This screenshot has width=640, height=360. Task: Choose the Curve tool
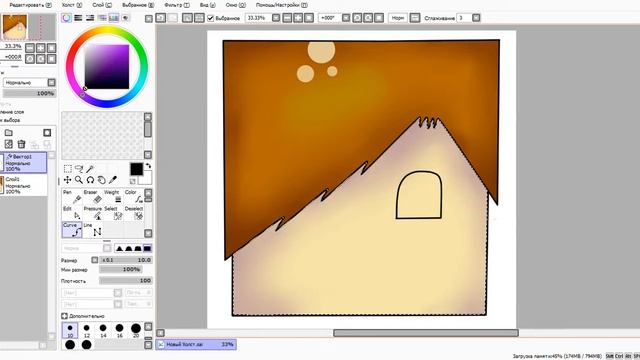72,229
